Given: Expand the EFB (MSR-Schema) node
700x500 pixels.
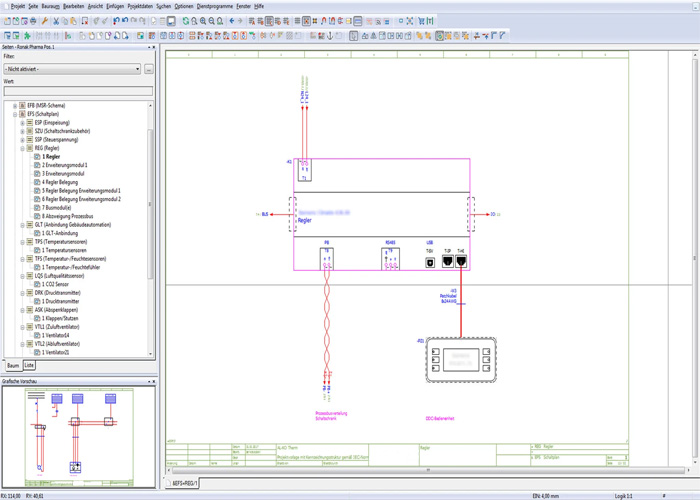Looking at the screenshot, I should click(15, 106).
